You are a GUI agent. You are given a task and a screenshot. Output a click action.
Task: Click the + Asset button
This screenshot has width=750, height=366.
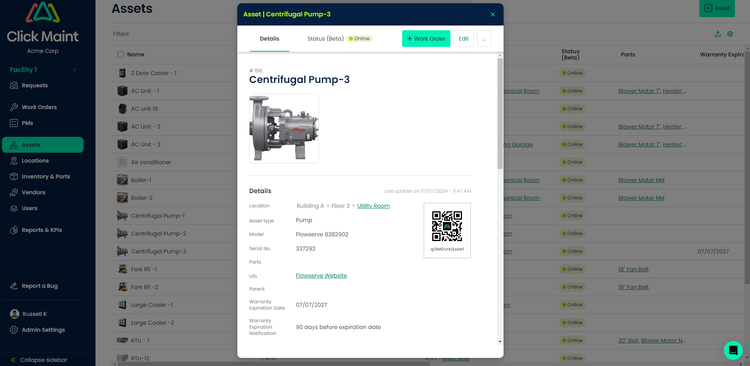(717, 8)
